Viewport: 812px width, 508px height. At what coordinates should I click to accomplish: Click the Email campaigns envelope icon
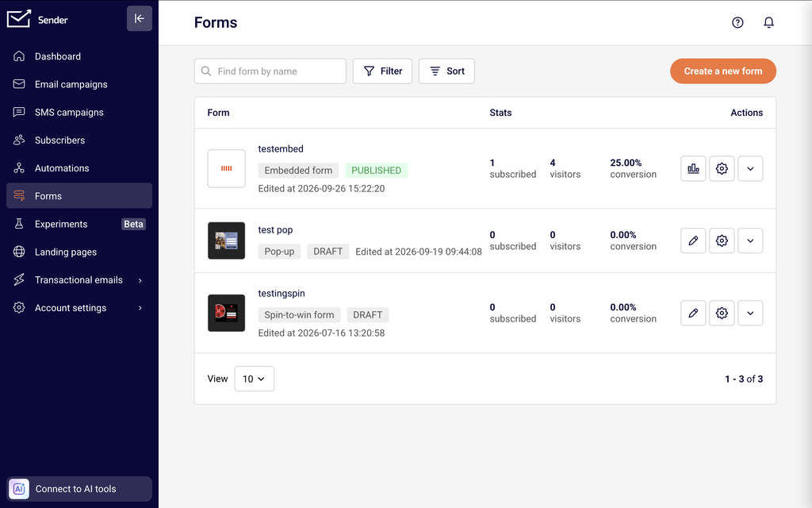(x=19, y=84)
